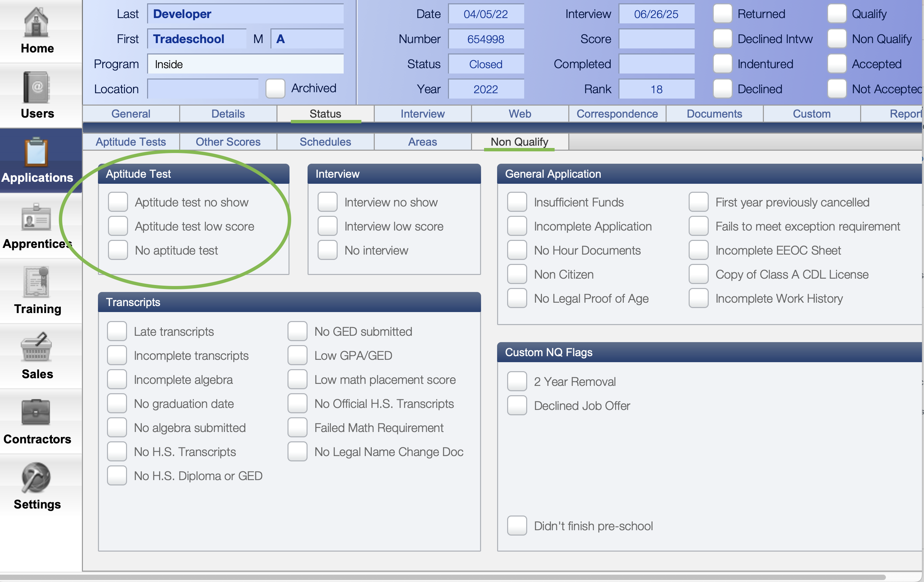Open the Contractors briefcase icon
Viewport: 924px width, 582px height.
(x=36, y=412)
